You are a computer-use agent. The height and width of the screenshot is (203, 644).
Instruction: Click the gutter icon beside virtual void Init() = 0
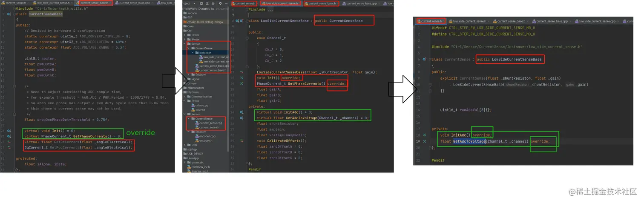(x=10, y=131)
